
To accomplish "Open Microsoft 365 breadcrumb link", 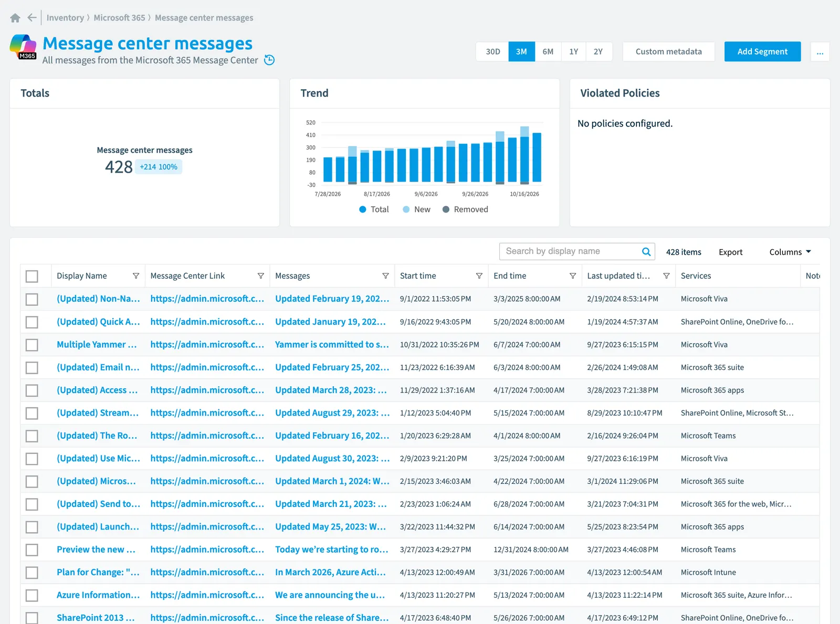I will tap(119, 18).
